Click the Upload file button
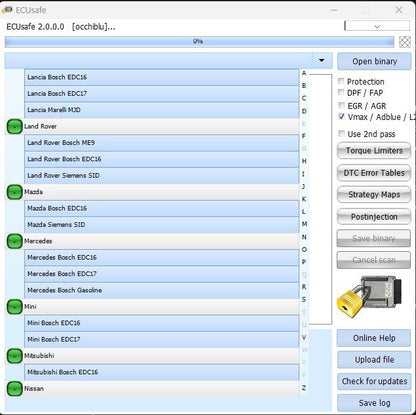 374,360
